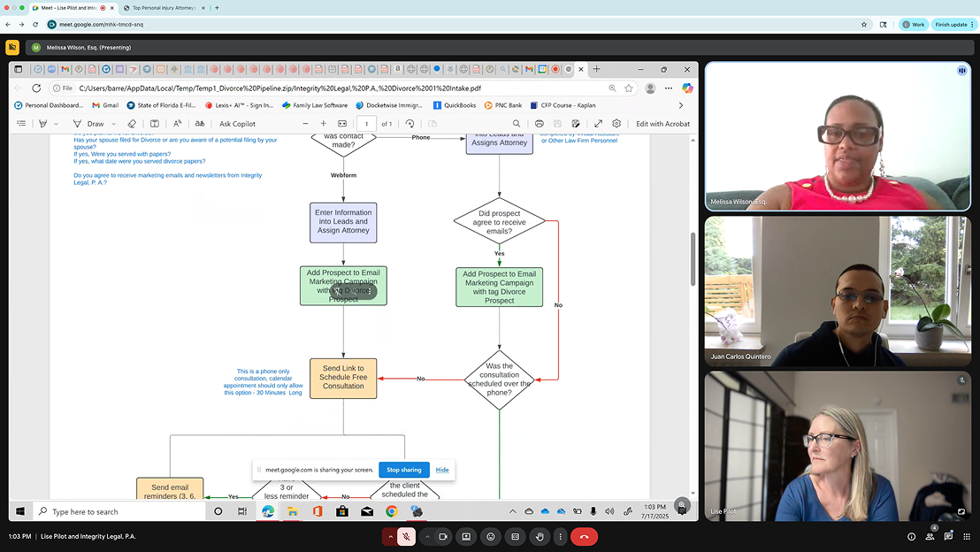
Task: Print the PDF document
Action: 539,124
